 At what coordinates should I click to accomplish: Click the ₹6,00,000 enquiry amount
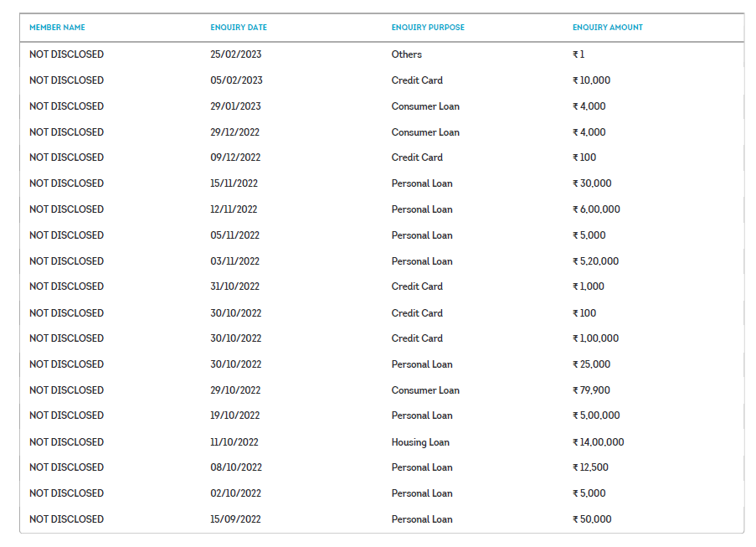[x=596, y=209]
